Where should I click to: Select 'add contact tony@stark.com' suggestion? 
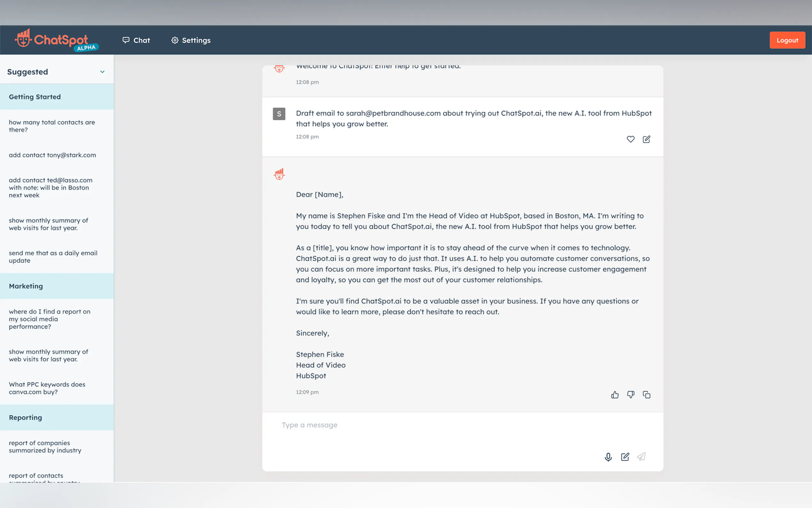click(52, 155)
